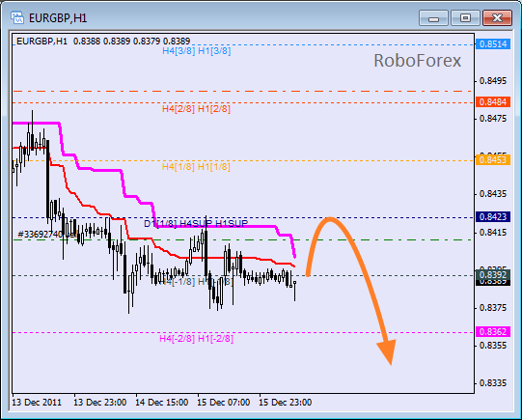Click the 0.8435 price scale value
The image size is (522, 420).
493,194
